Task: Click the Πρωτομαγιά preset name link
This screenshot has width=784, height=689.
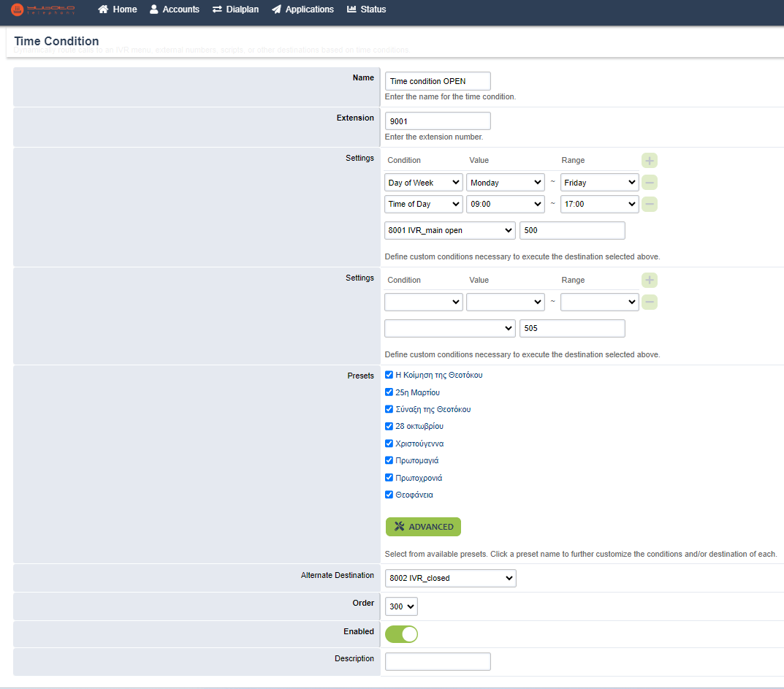Action: point(416,461)
